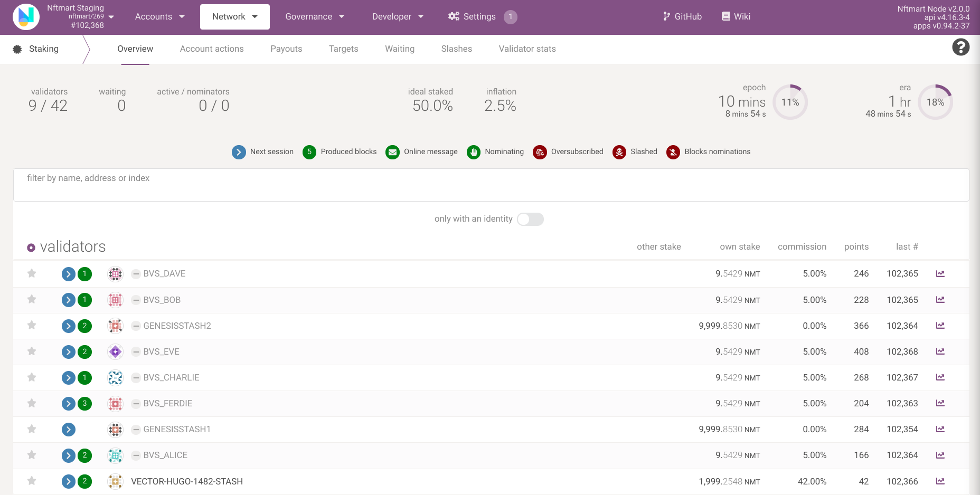This screenshot has height=495, width=980.
Task: Favorite GENESISSTASH1 with the star
Action: (x=32, y=429)
